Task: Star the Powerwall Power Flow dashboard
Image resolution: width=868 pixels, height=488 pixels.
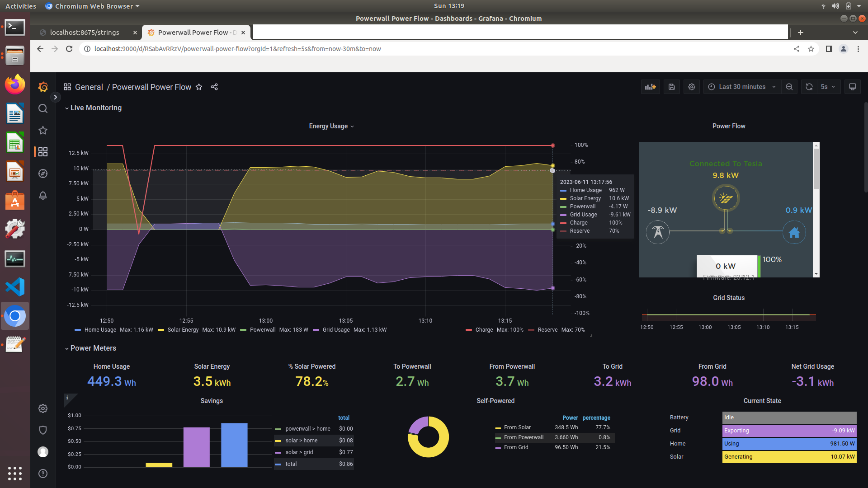Action: coord(199,87)
